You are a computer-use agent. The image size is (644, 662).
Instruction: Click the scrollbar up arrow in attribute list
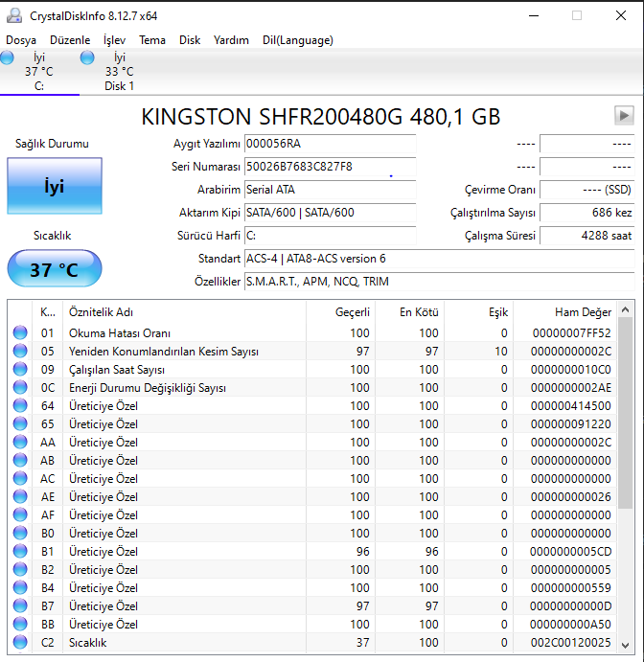click(626, 309)
